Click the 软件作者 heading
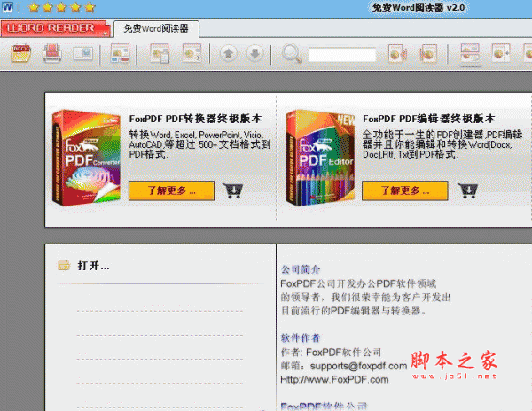 tap(301, 337)
